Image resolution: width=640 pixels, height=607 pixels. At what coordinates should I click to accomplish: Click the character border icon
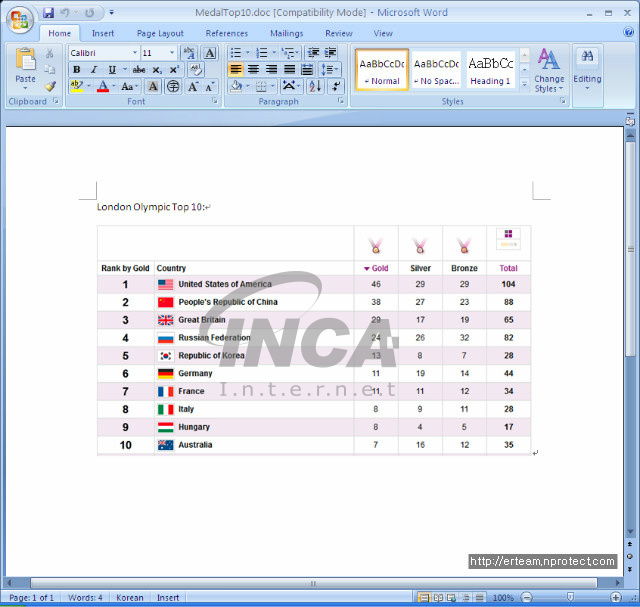(210, 53)
